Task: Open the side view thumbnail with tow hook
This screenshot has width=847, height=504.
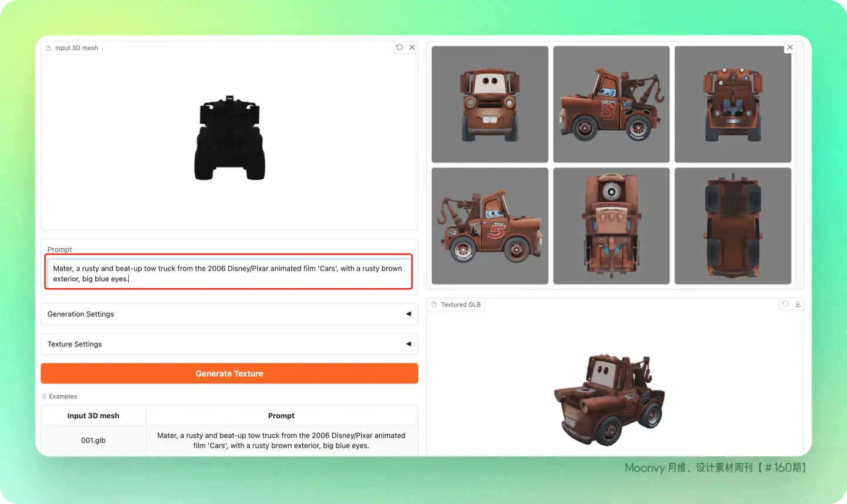Action: (611, 104)
